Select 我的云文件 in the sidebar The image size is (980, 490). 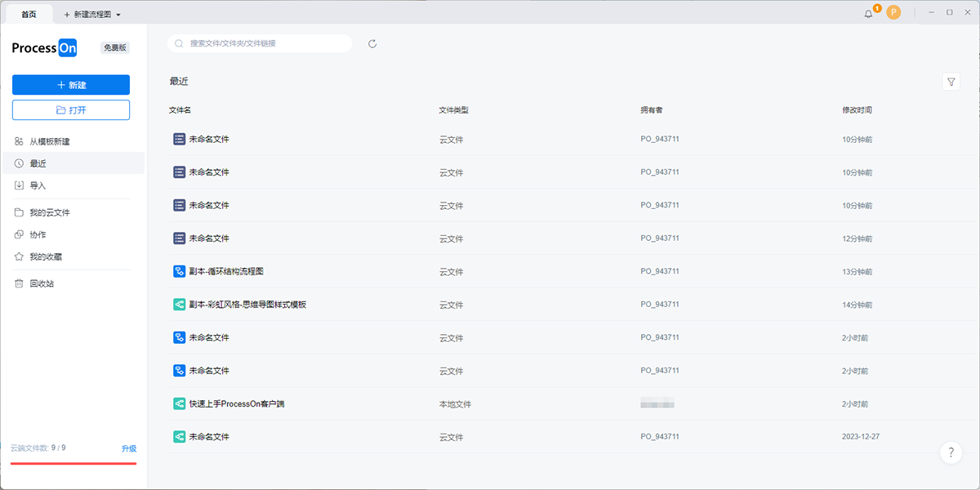point(50,212)
